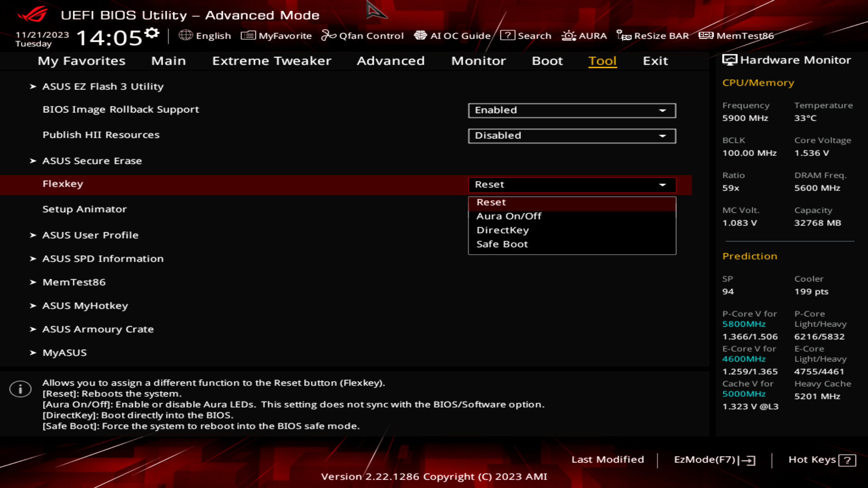The height and width of the screenshot is (488, 868).
Task: Click the Hardware Monitor panel icon
Action: pyautogui.click(x=729, y=59)
